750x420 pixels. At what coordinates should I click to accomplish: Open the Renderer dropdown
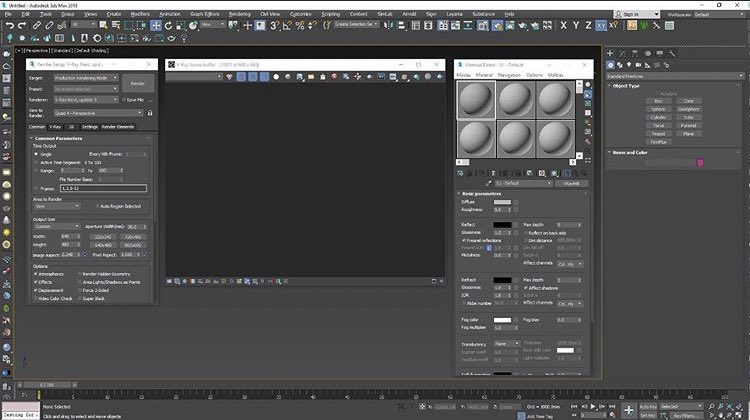(x=86, y=99)
